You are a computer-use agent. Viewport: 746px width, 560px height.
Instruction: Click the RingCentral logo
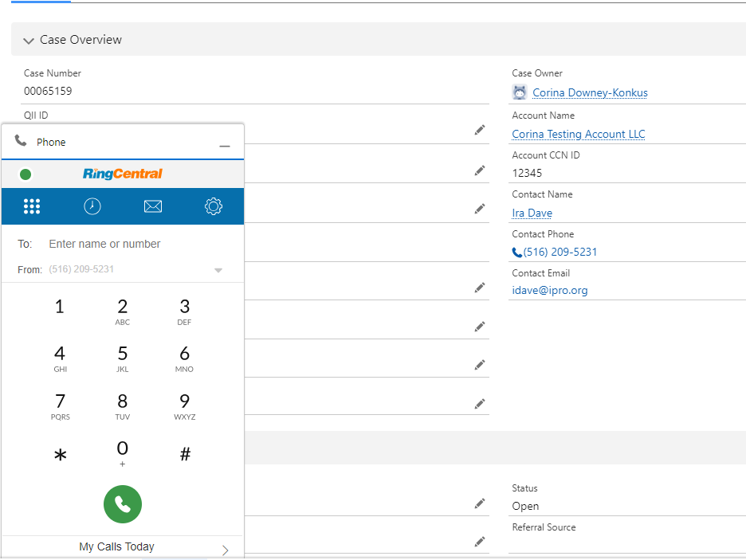[123, 174]
